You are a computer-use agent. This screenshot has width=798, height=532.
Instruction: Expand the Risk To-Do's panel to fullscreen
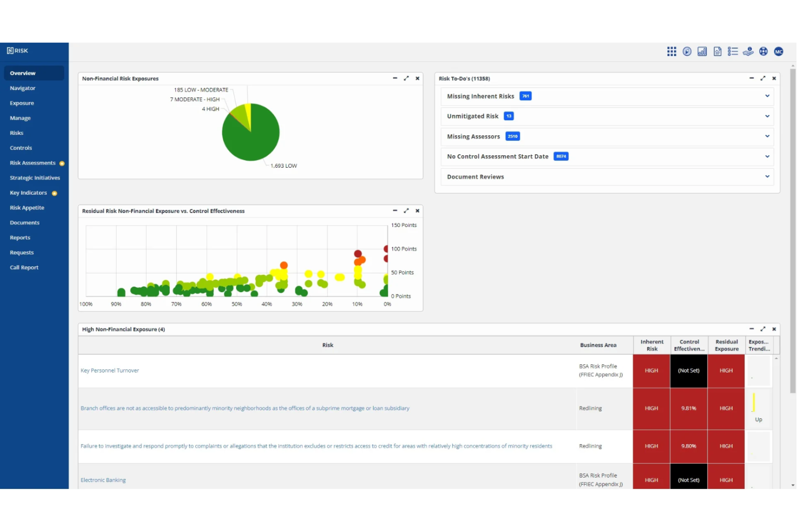point(762,78)
